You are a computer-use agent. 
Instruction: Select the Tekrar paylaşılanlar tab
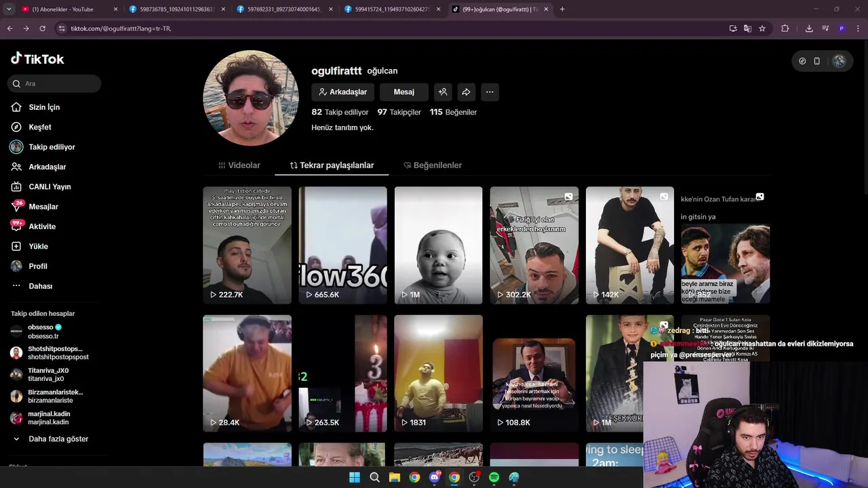332,165
